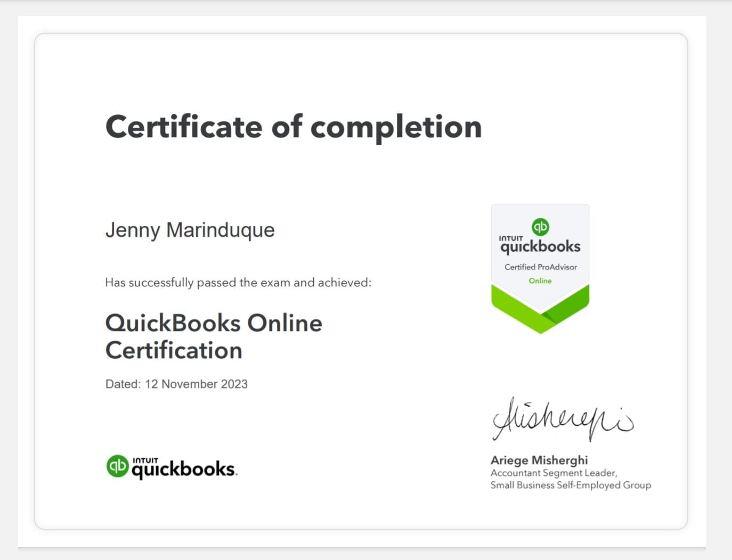Select the name Jenny Marinduque
Viewport: 732px width, 560px height.
(190, 230)
